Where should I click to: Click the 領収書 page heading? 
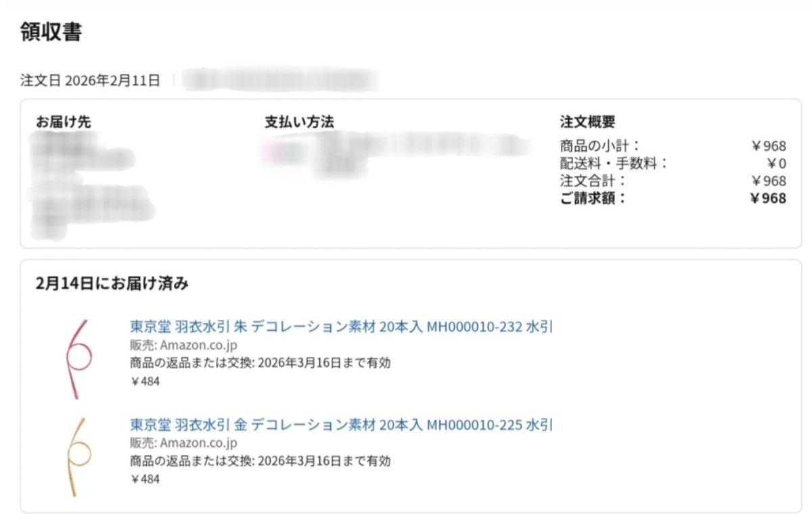point(51,31)
